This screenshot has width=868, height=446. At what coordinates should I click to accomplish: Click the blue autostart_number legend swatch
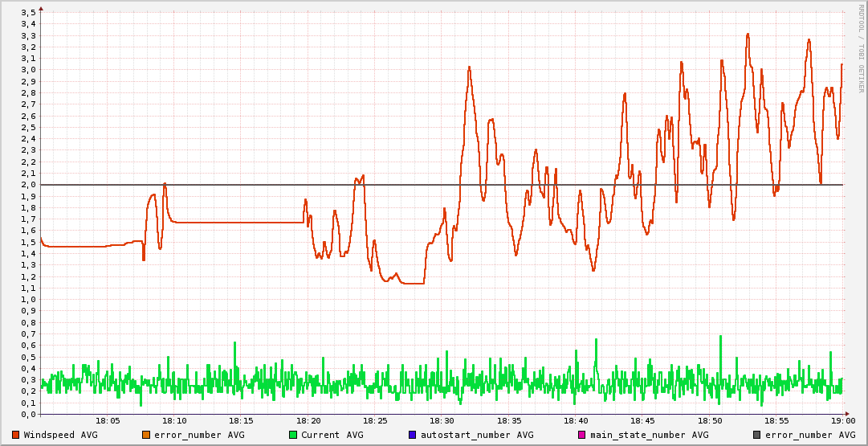point(413,435)
